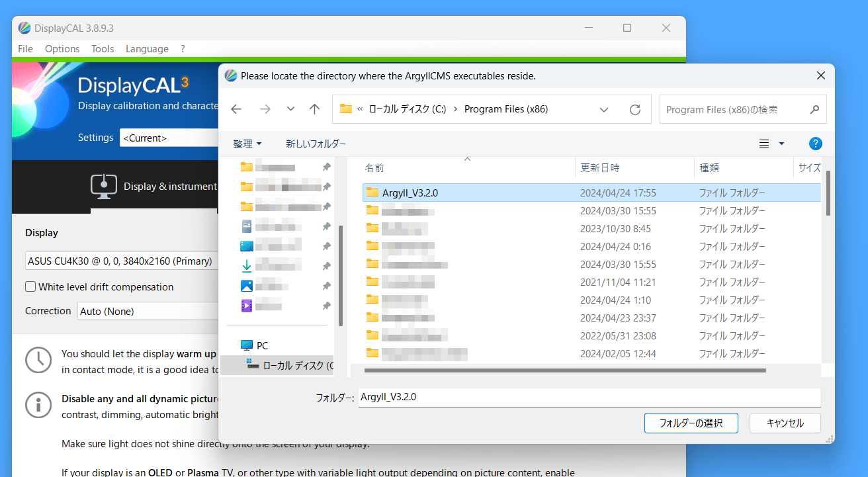Confirm with フォルダーの選択 button
Viewport: 868px width, 477px height.
point(691,423)
